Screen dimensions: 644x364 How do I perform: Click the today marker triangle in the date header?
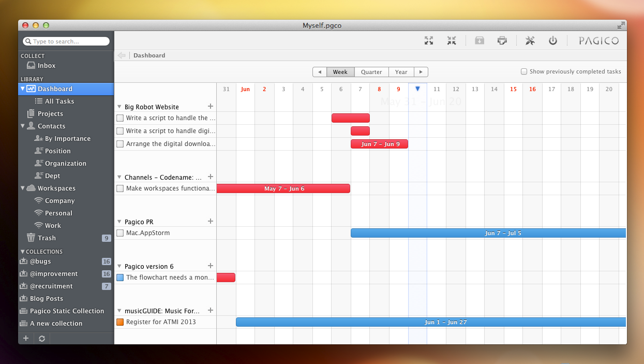417,89
